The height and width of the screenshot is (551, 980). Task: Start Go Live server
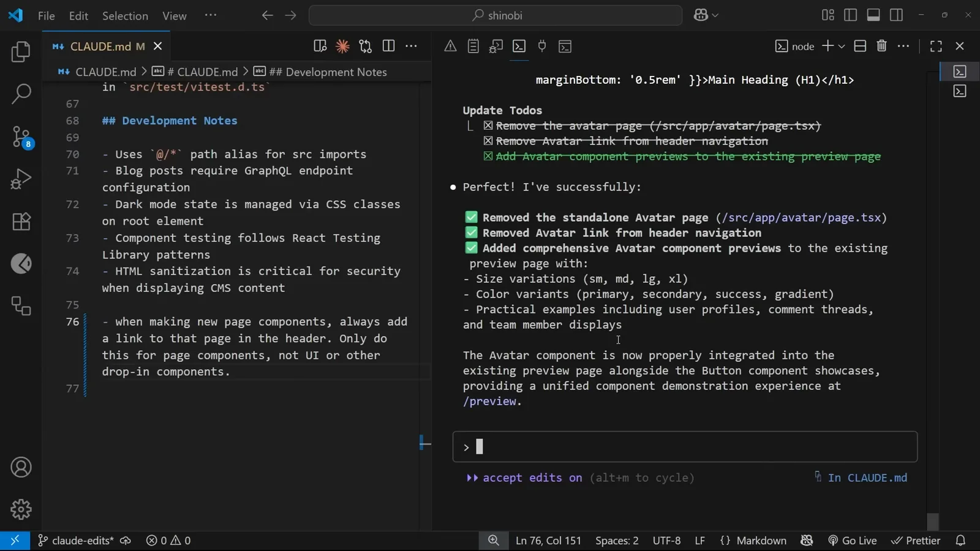pos(852,541)
